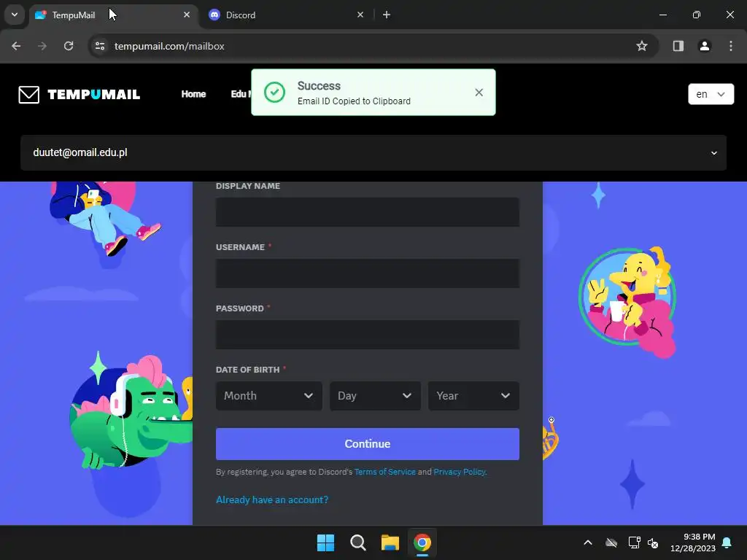Open the Day dropdown
747x560 pixels.
[x=375, y=396]
